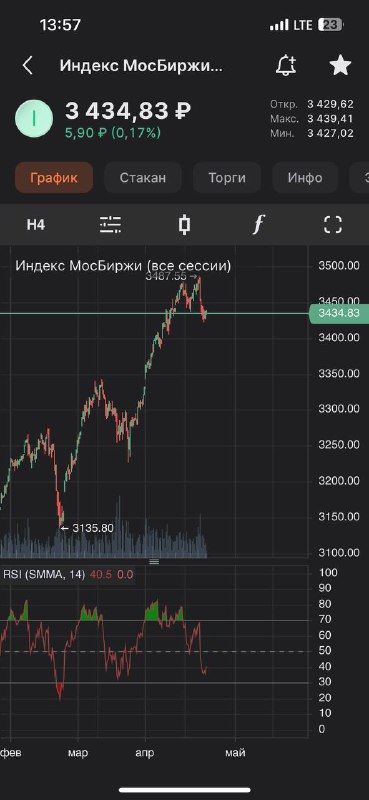Open the График tab
The image size is (369, 800).
(54, 178)
